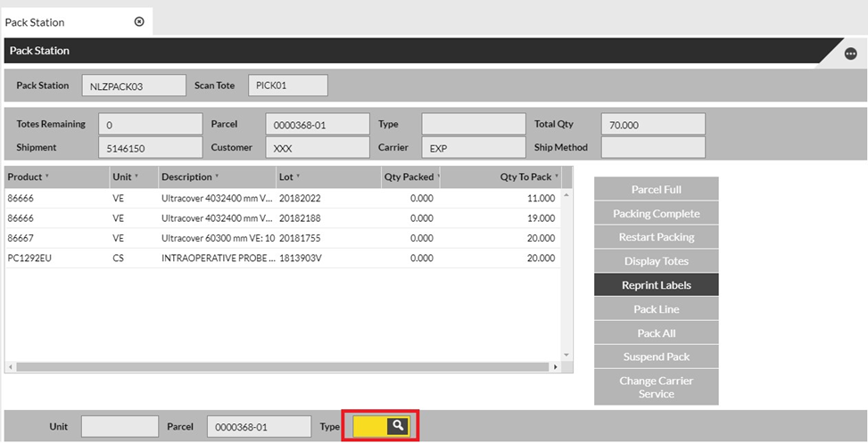Open Display Totes
Image resolution: width=868 pixels, height=443 pixels.
pos(656,261)
